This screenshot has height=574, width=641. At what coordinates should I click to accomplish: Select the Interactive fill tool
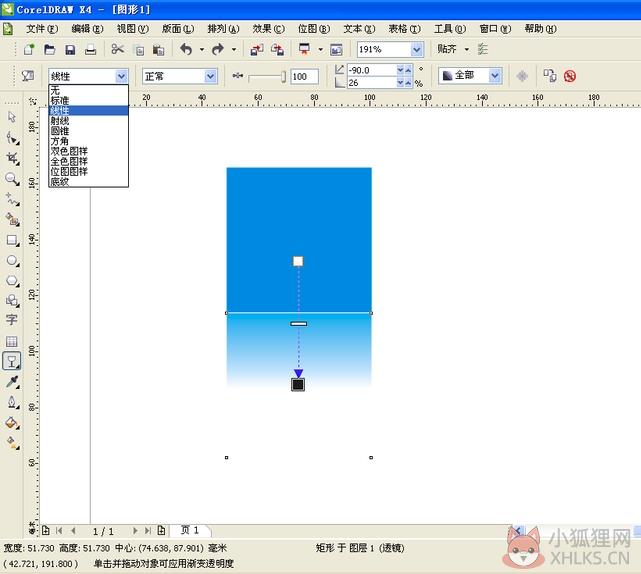(12, 443)
